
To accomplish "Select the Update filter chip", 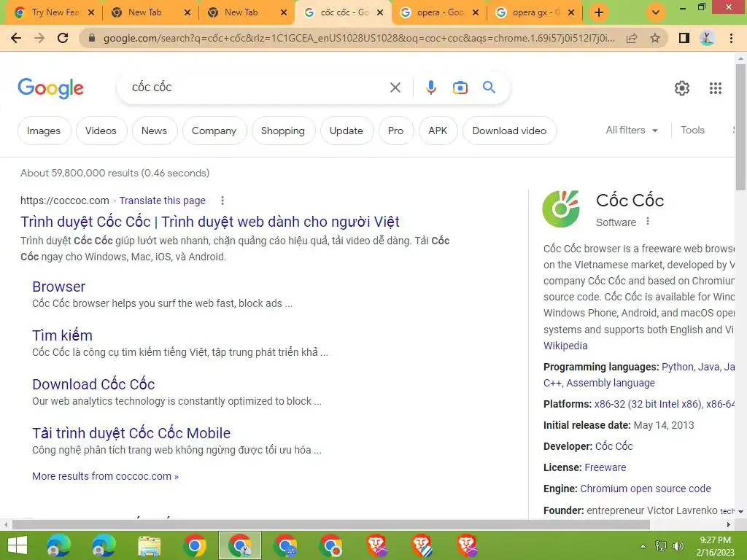I will coord(347,131).
